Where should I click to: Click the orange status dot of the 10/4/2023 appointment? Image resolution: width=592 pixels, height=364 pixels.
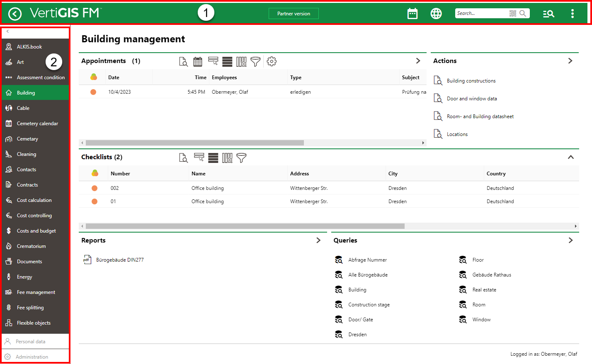[93, 92]
